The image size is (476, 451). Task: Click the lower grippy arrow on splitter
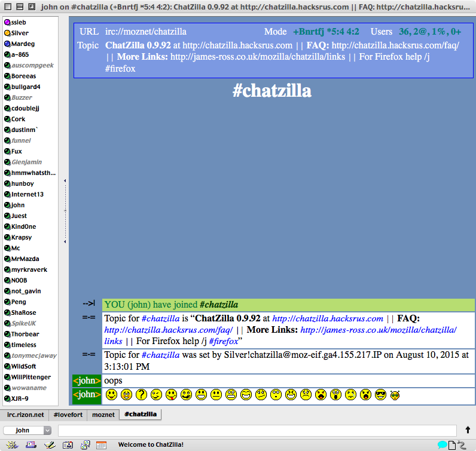coord(65,242)
